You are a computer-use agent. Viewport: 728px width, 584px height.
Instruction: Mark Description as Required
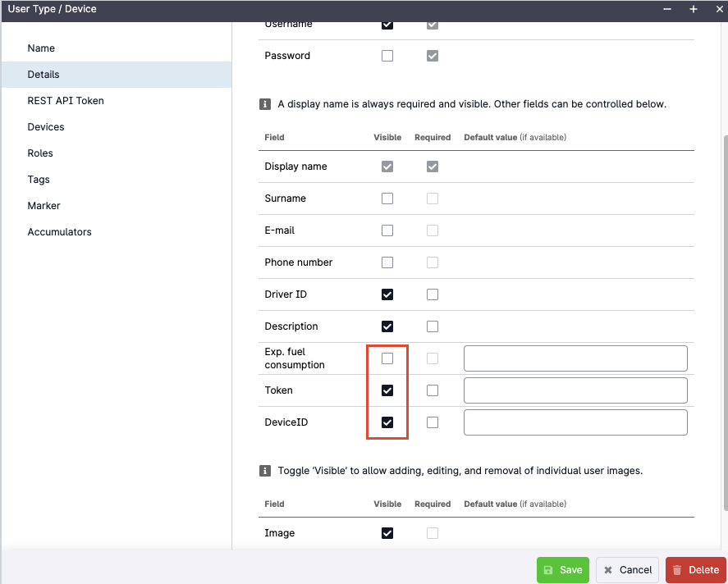pyautogui.click(x=433, y=326)
